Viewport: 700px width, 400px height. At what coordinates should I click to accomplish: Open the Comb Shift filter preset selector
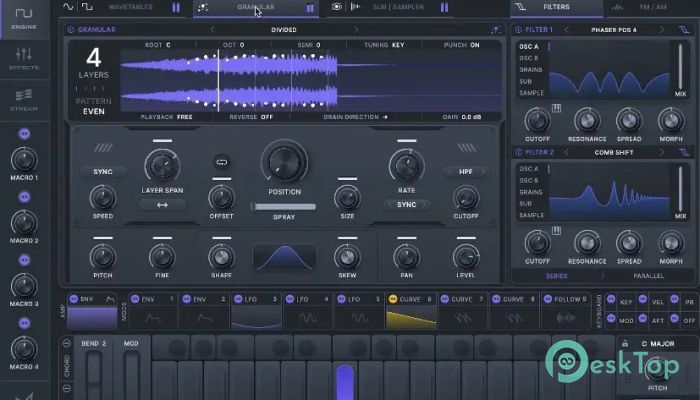613,152
